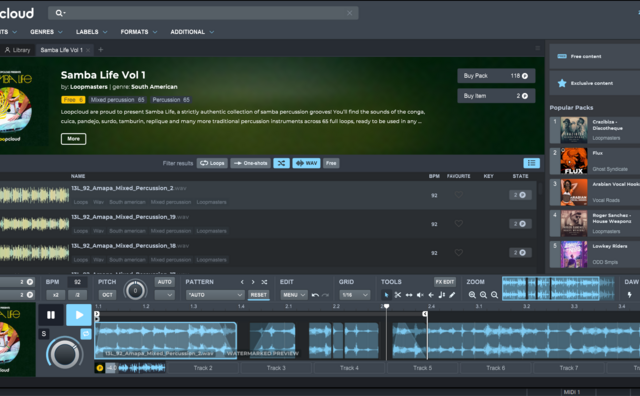Open the edit MENU dropdown
The height and width of the screenshot is (396, 640).
[293, 295]
